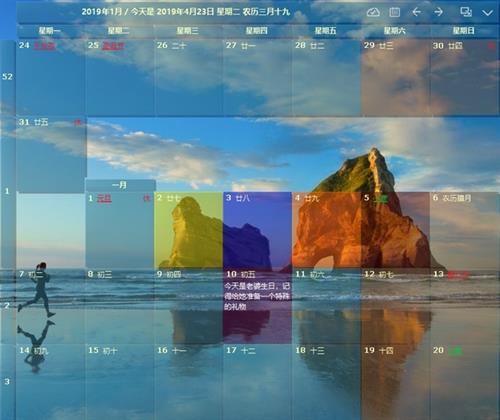Click the date title 2019年1月 text

[102, 12]
